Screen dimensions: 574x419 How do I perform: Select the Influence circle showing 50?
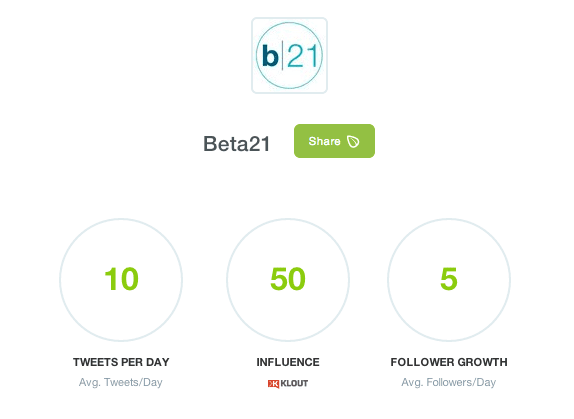pos(288,280)
